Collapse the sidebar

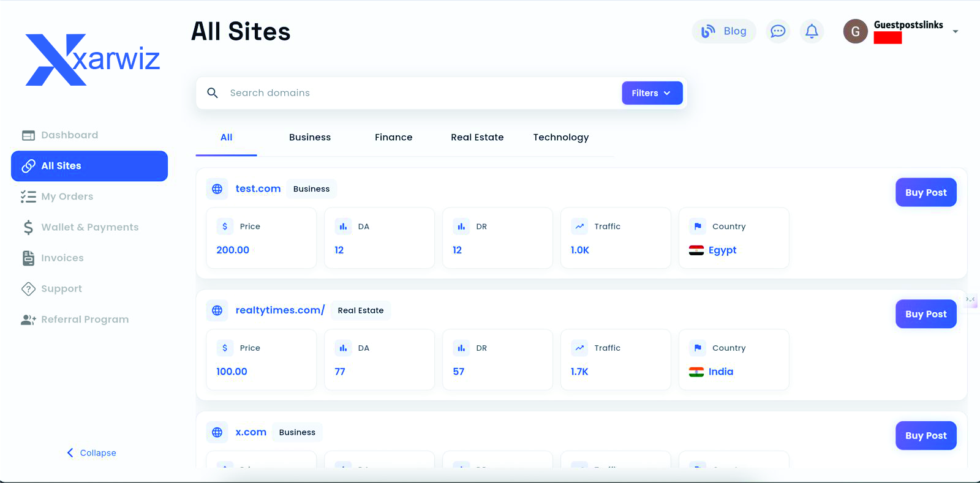coord(91,453)
